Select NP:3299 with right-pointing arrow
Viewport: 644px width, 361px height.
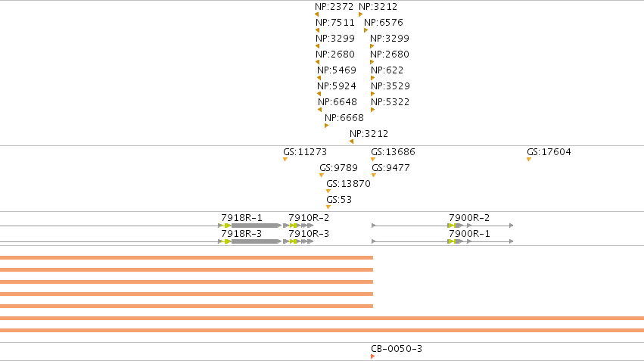point(372,46)
